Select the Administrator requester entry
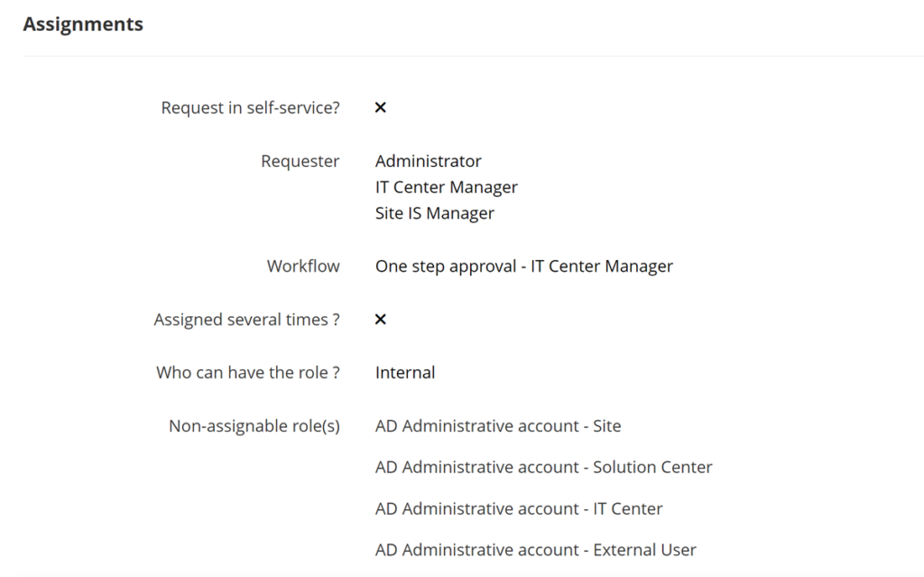 (x=428, y=161)
